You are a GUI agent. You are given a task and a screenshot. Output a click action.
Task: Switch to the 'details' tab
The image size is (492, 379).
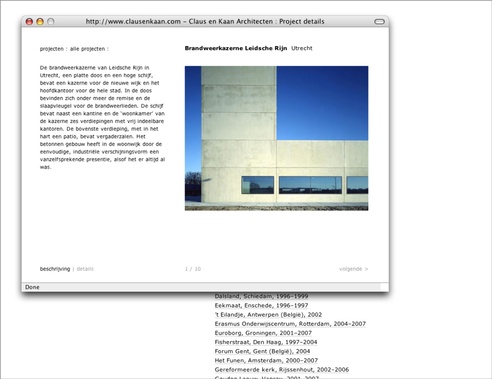point(85,269)
